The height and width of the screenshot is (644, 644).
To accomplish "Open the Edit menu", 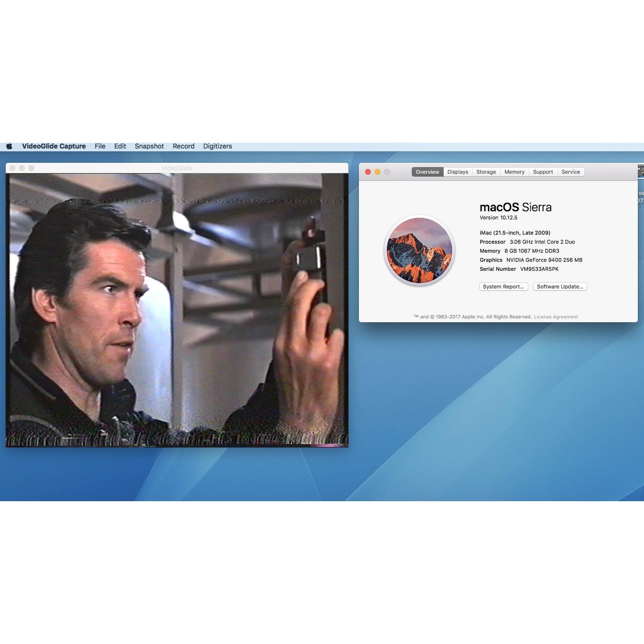I will (x=120, y=147).
